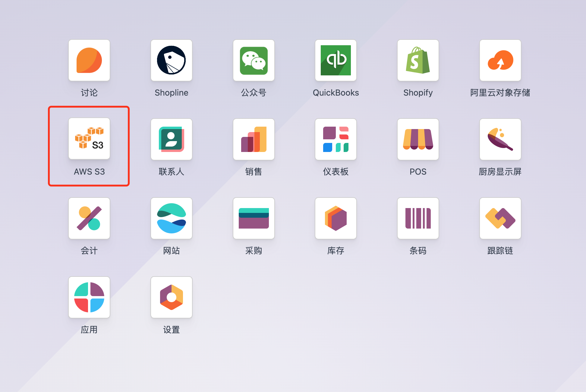The image size is (586, 392).
Task: Open the QuickBooks app icon
Action: tap(336, 60)
